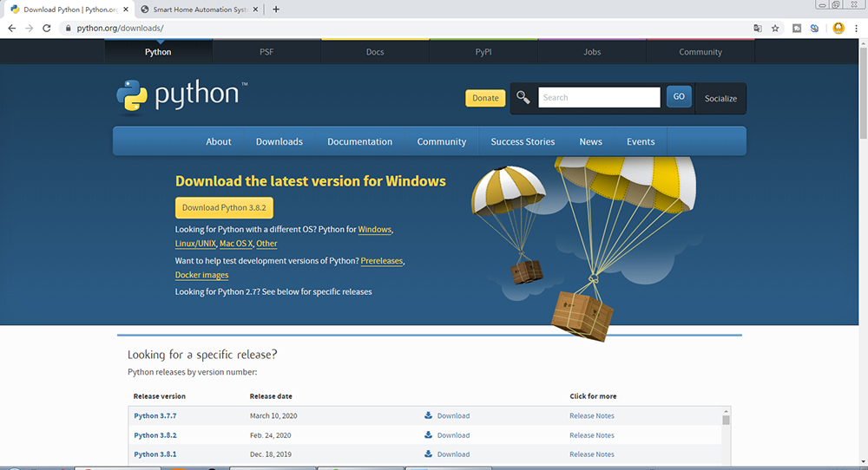Click the magnifying glass search icon
This screenshot has height=470, width=868.
pyautogui.click(x=523, y=97)
